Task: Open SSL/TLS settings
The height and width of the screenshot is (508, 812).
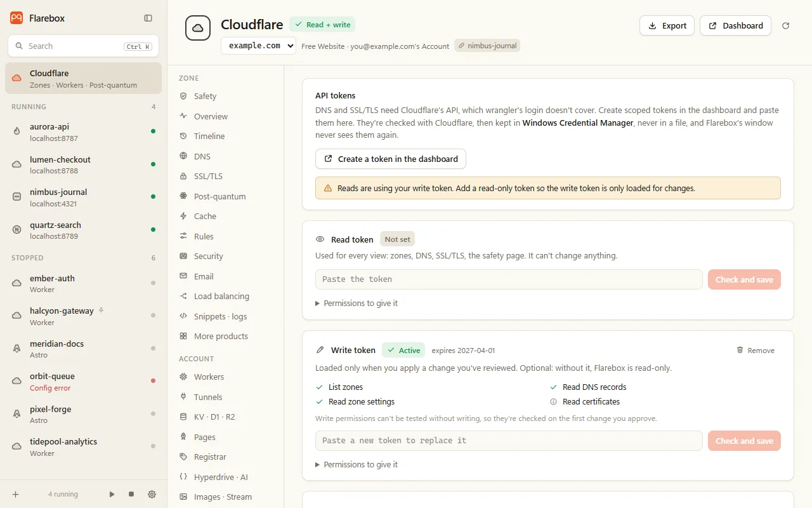Action: point(225,176)
